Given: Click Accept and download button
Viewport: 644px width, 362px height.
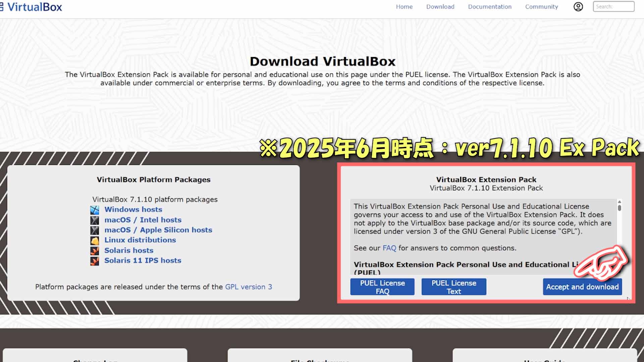Looking at the screenshot, I should 582,287.
